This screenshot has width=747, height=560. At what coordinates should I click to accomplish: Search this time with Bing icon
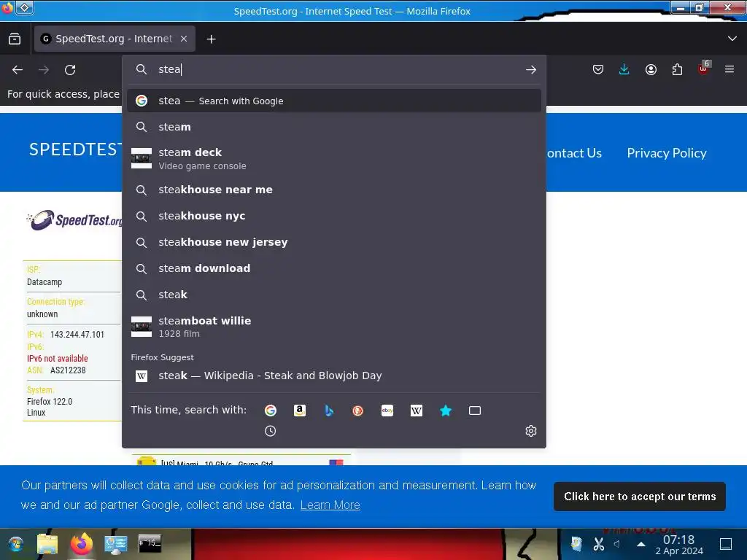(x=329, y=411)
